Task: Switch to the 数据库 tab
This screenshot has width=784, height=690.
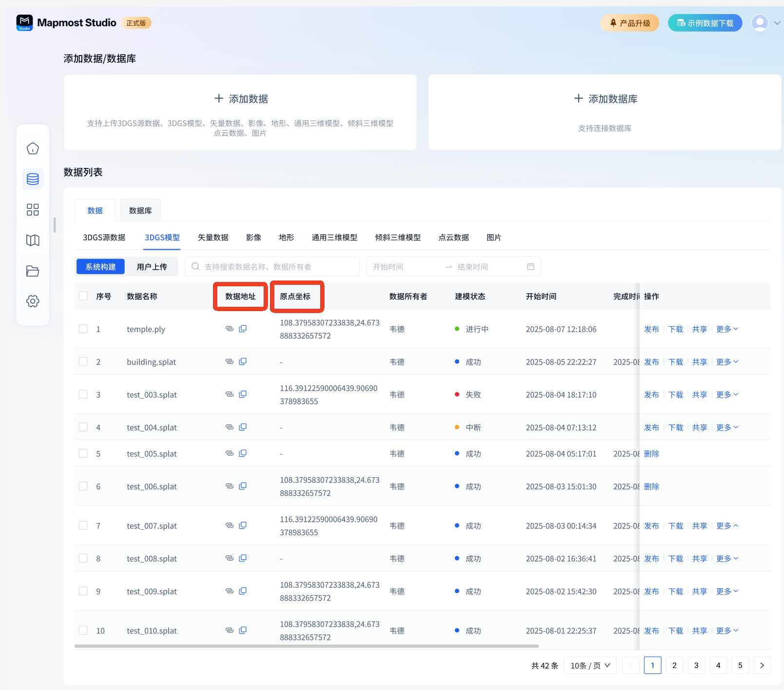Action: [x=140, y=210]
